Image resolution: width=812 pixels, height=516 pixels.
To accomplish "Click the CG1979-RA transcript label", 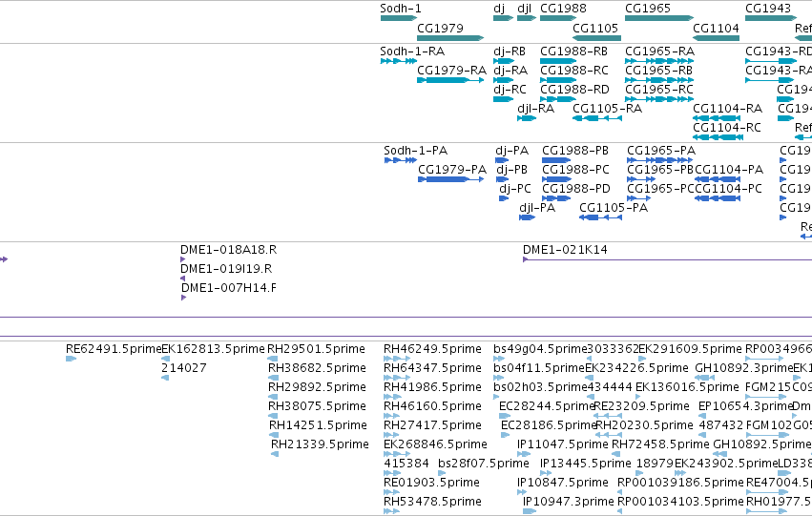I will point(451,71).
